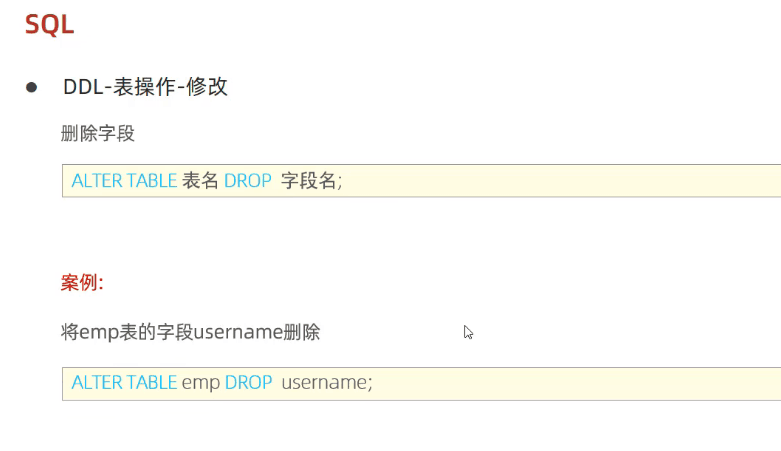Screen dimensions: 781x451
Task: Click the TABLE word in the example statement
Action: click(151, 383)
